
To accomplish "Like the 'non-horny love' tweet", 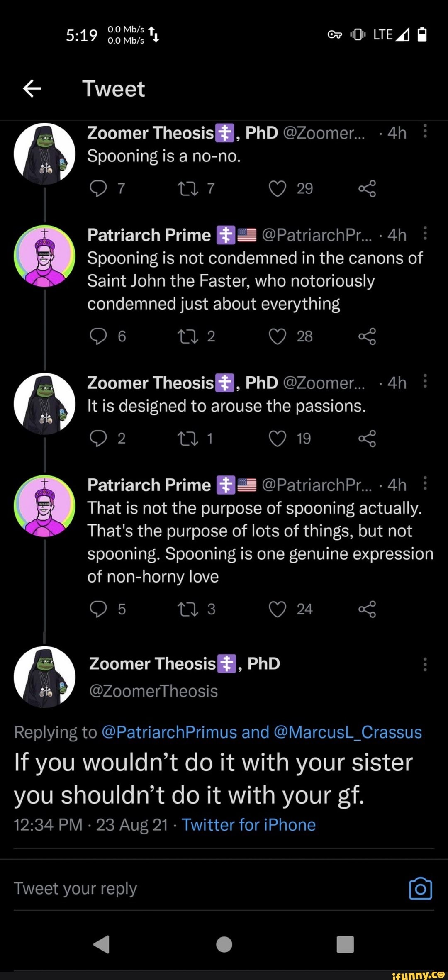I will (277, 609).
